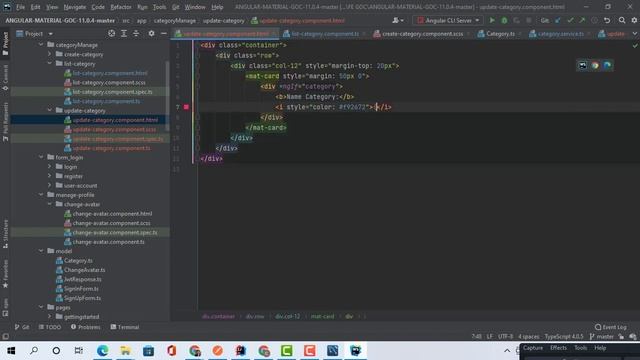Click the div.container breadcrumb
Screen dimensions: 640x360
coord(218,316)
